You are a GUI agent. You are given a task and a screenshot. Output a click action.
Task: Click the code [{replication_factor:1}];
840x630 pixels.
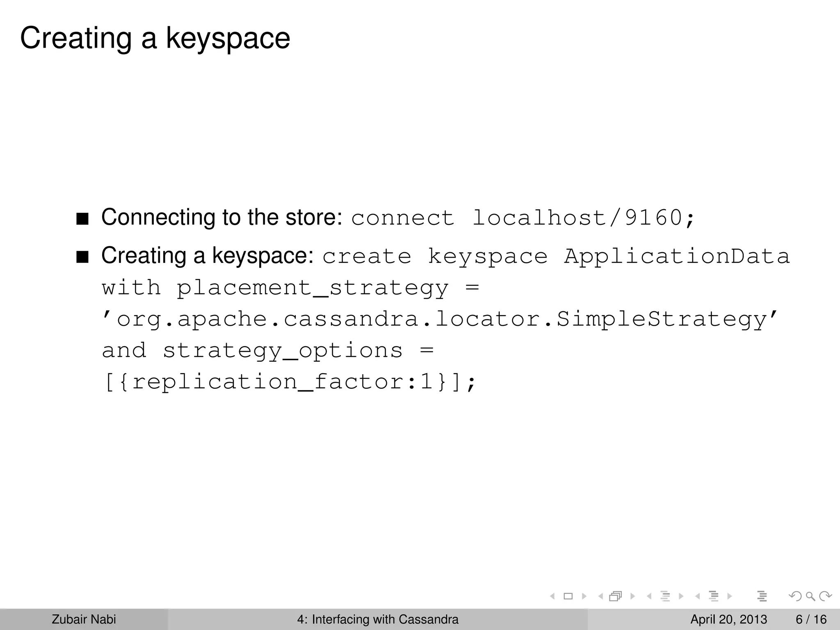pos(290,382)
